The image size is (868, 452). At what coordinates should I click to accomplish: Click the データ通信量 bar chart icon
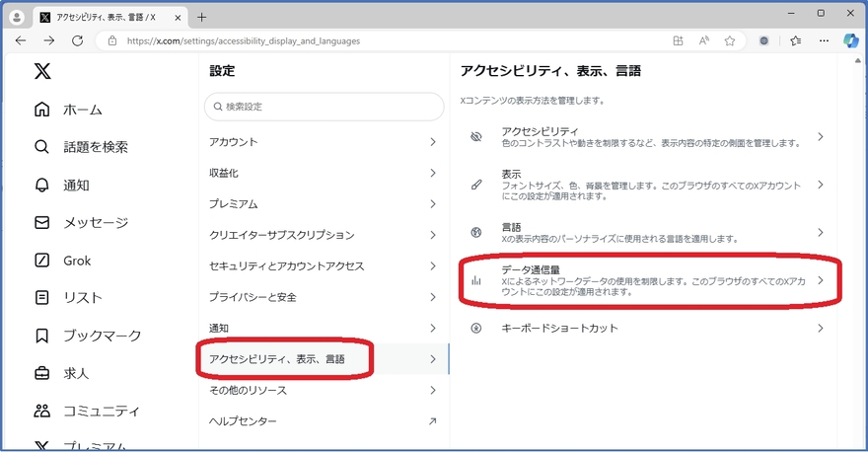point(476,280)
